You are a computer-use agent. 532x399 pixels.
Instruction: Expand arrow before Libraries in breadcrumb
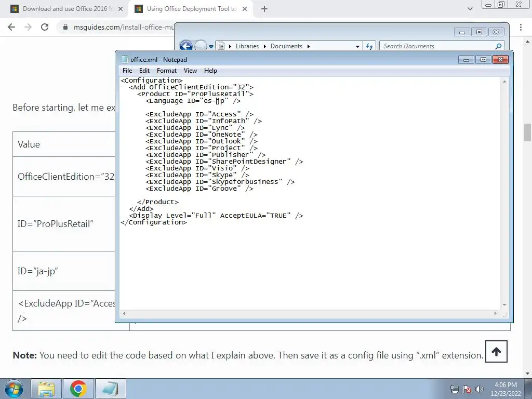pyautogui.click(x=230, y=46)
